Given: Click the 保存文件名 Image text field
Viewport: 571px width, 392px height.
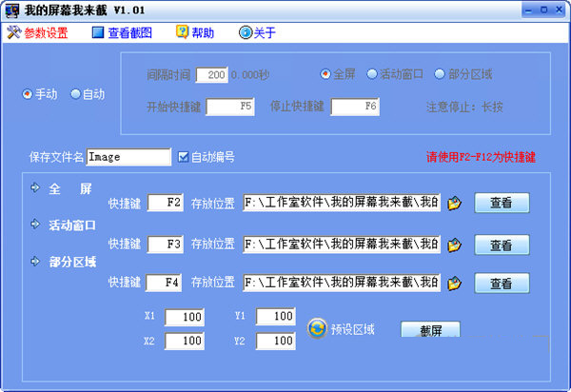Looking at the screenshot, I should click(128, 157).
